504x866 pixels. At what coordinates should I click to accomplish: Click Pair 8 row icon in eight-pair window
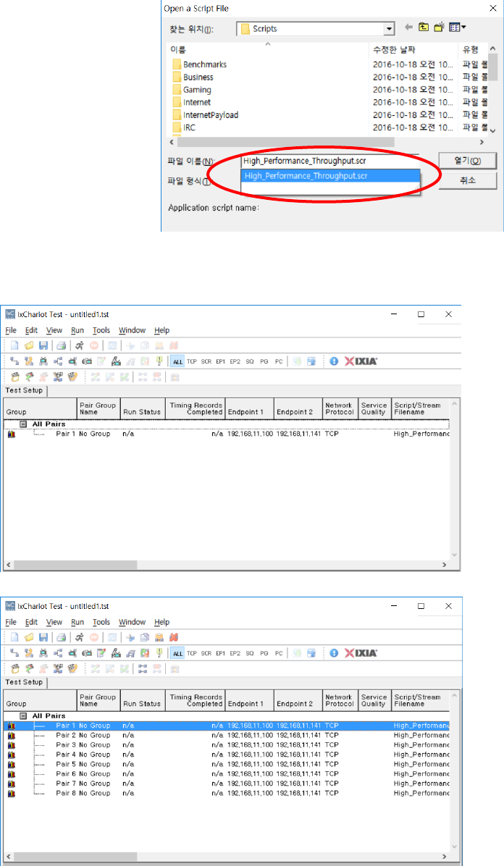[x=11, y=793]
